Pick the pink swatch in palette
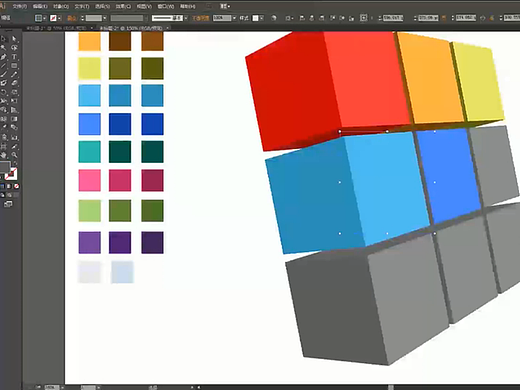The width and height of the screenshot is (520, 390). 90,180
